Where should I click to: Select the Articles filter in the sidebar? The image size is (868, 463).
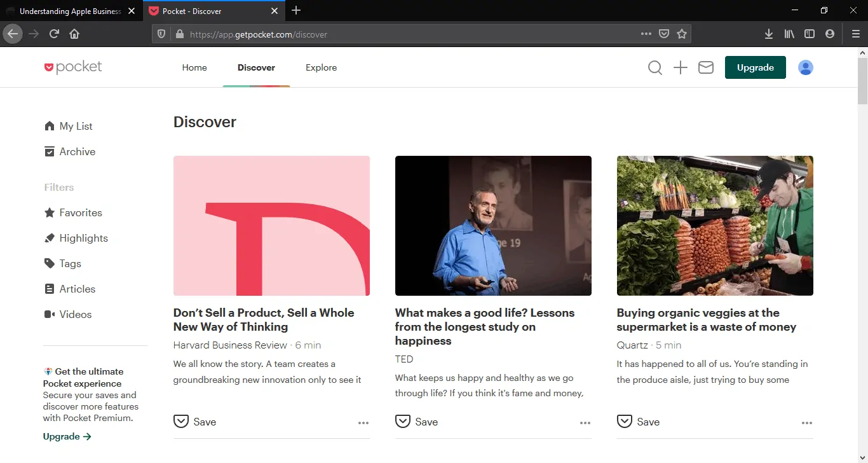click(77, 289)
